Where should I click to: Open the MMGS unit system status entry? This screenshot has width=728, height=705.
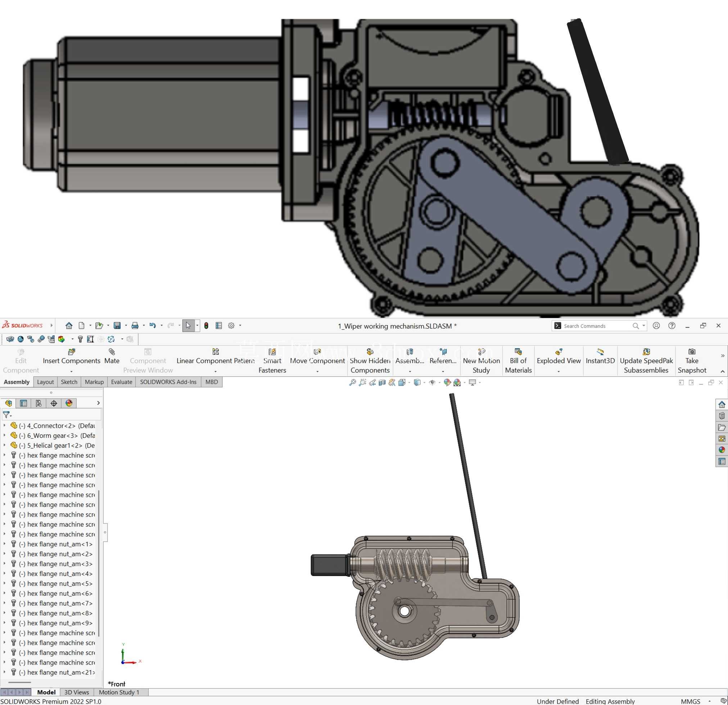pos(691,701)
